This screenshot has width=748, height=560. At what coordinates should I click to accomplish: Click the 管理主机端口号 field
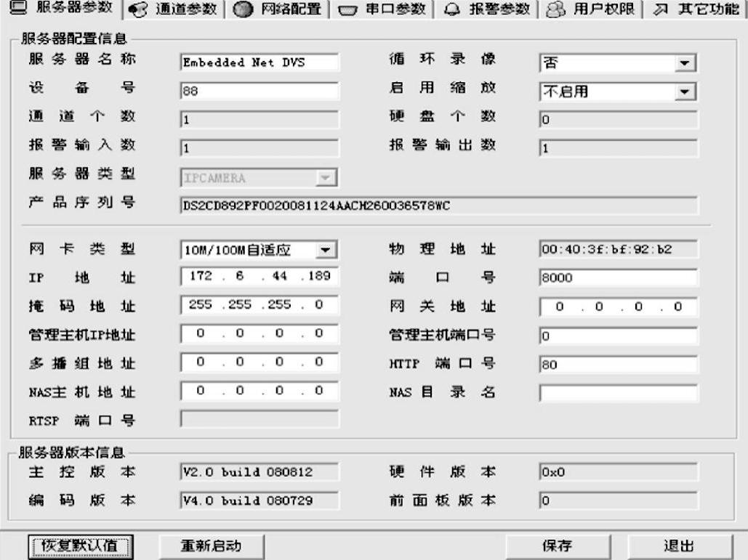[618, 336]
